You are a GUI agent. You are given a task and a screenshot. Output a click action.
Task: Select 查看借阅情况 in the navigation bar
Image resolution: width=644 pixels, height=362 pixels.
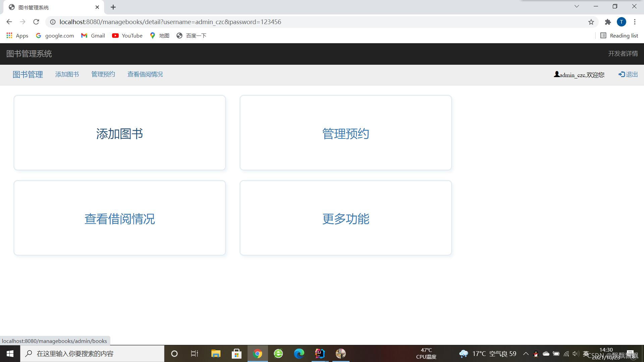click(145, 74)
